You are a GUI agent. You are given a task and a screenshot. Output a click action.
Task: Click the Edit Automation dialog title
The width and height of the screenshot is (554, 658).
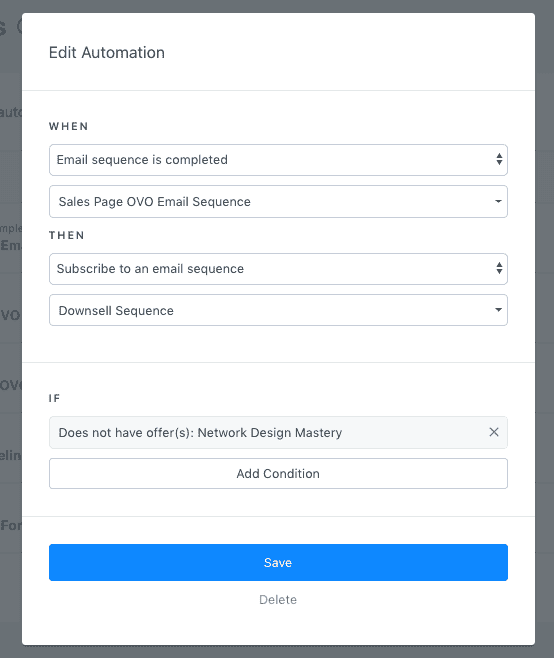(x=107, y=53)
